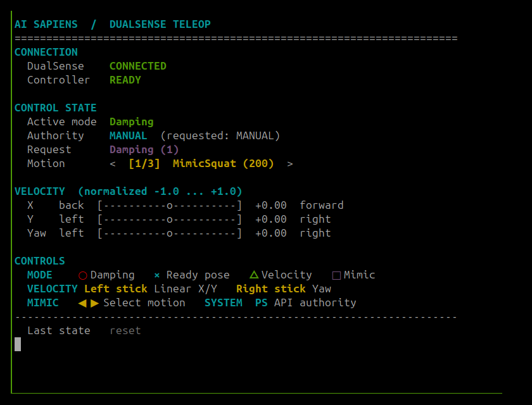The width and height of the screenshot is (532, 405).
Task: Click the cyan cross Ready pose icon
Action: point(157,275)
